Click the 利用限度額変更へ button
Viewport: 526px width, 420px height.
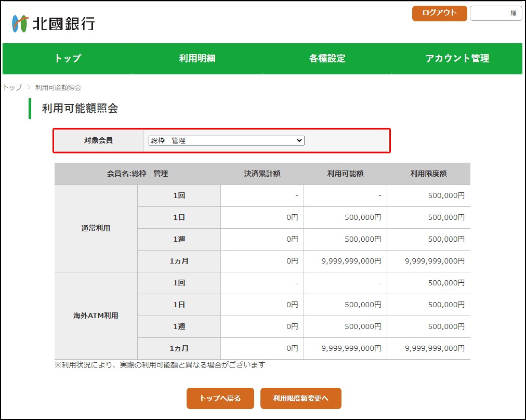(x=300, y=399)
